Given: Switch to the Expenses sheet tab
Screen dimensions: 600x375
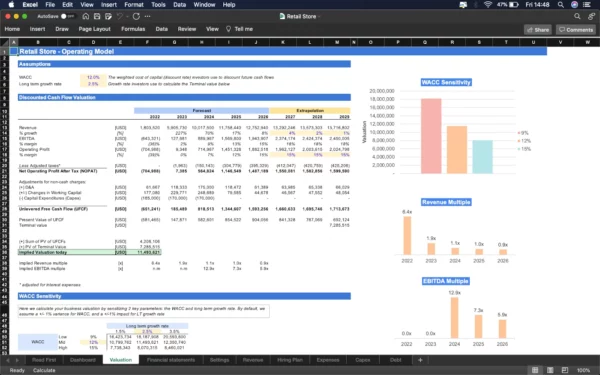Looking at the screenshot, I should pos(328,360).
